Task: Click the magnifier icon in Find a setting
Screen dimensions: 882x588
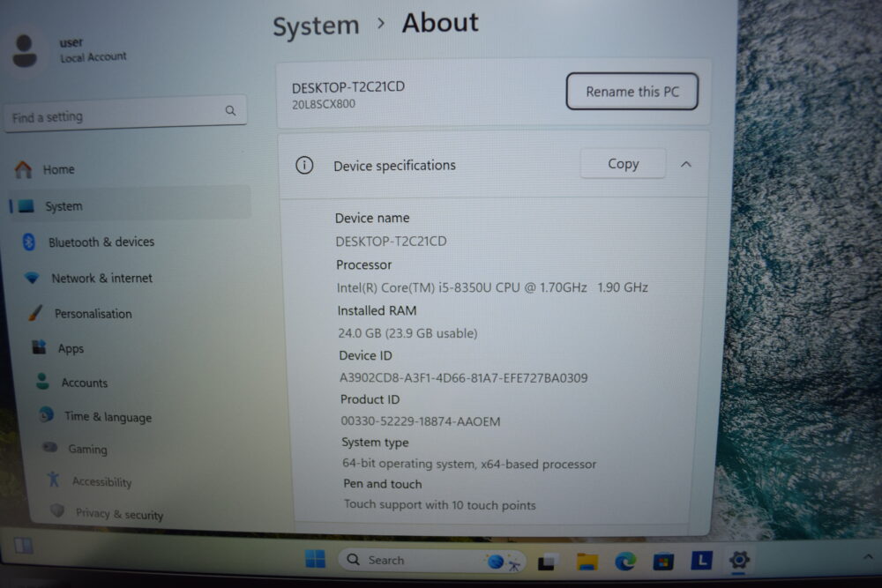Action: click(230, 110)
